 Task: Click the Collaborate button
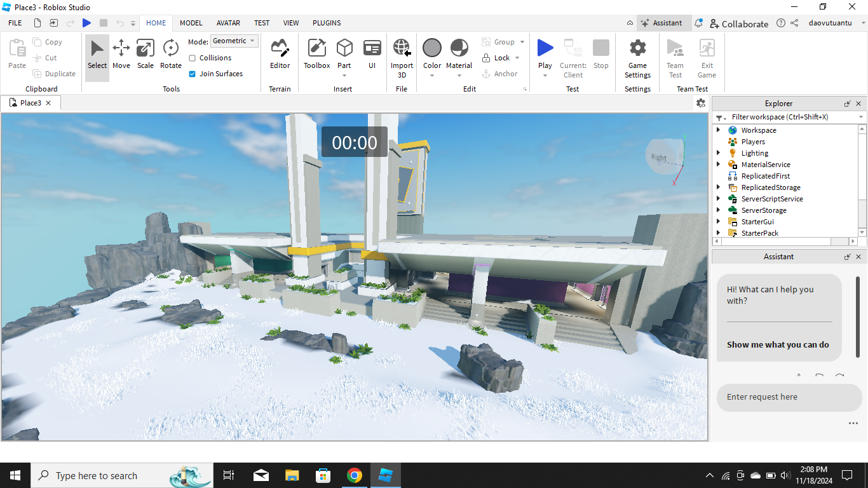(739, 24)
